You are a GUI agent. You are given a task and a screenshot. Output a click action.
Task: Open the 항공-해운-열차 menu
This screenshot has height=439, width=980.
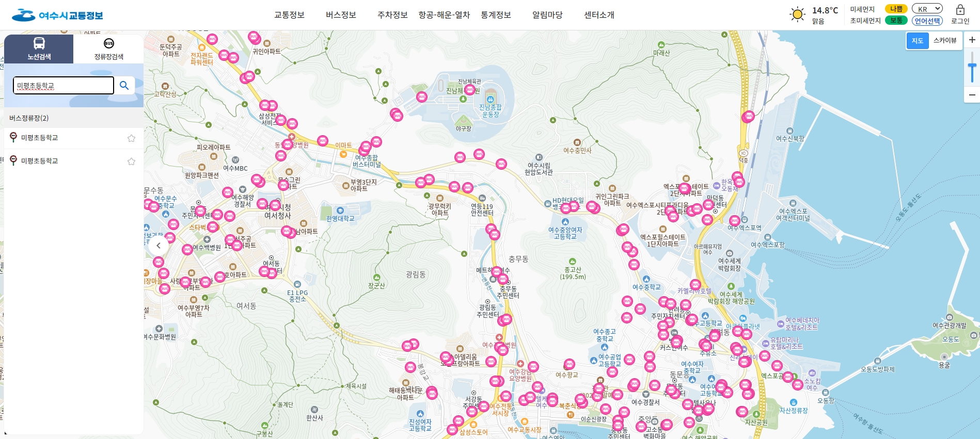(444, 15)
